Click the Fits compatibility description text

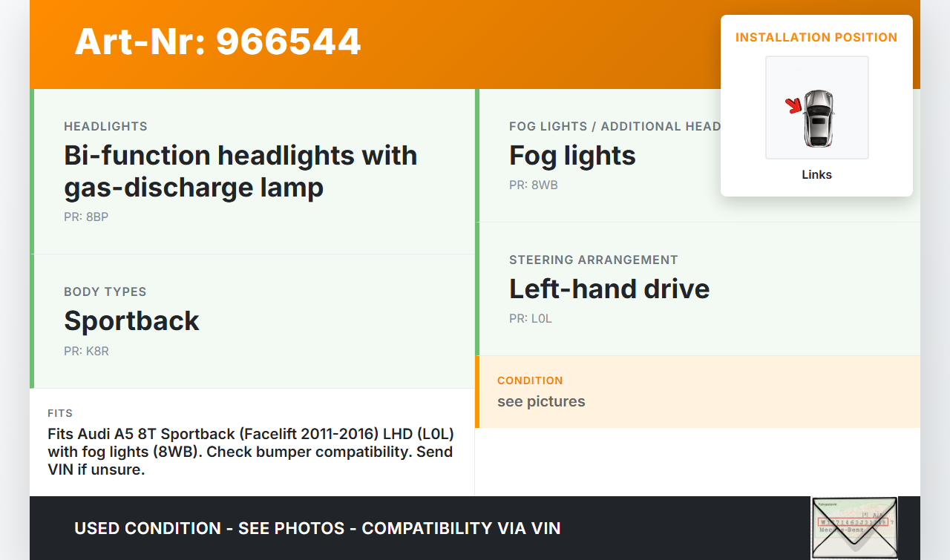pos(250,451)
